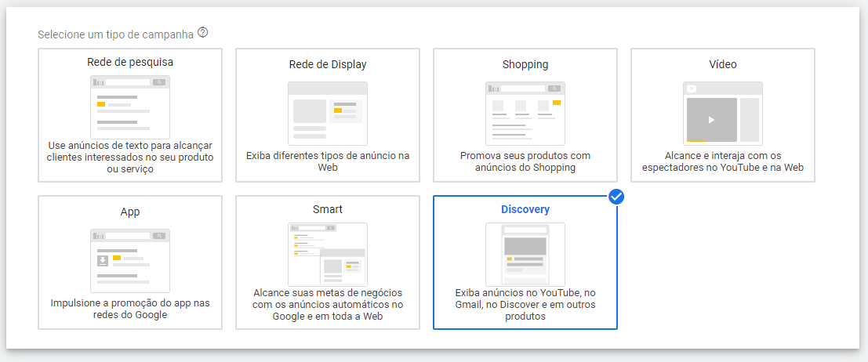Click the Discovery campaign title
868x362 pixels.
point(525,210)
